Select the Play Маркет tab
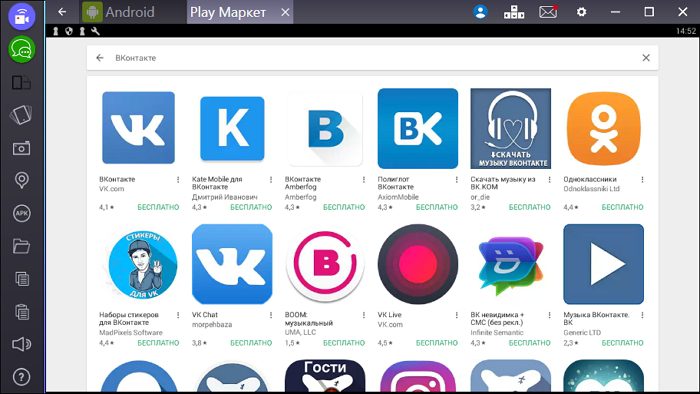This screenshot has height=394, width=700. coord(228,12)
